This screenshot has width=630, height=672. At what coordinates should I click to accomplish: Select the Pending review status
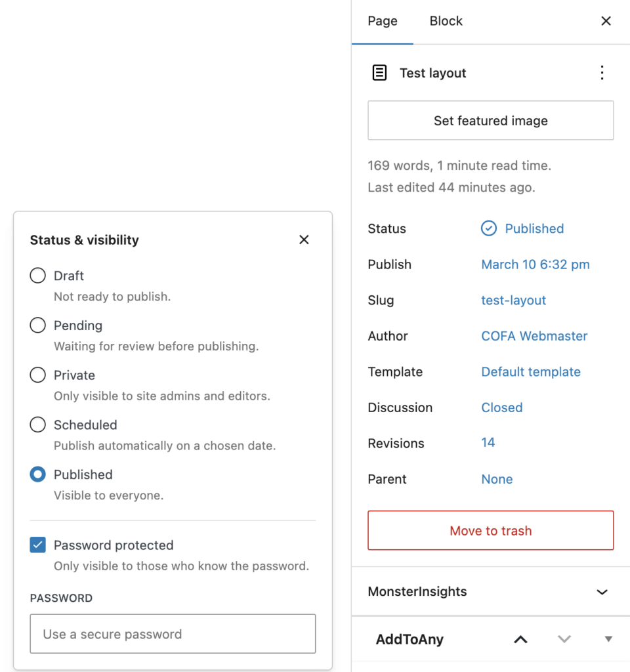37,325
